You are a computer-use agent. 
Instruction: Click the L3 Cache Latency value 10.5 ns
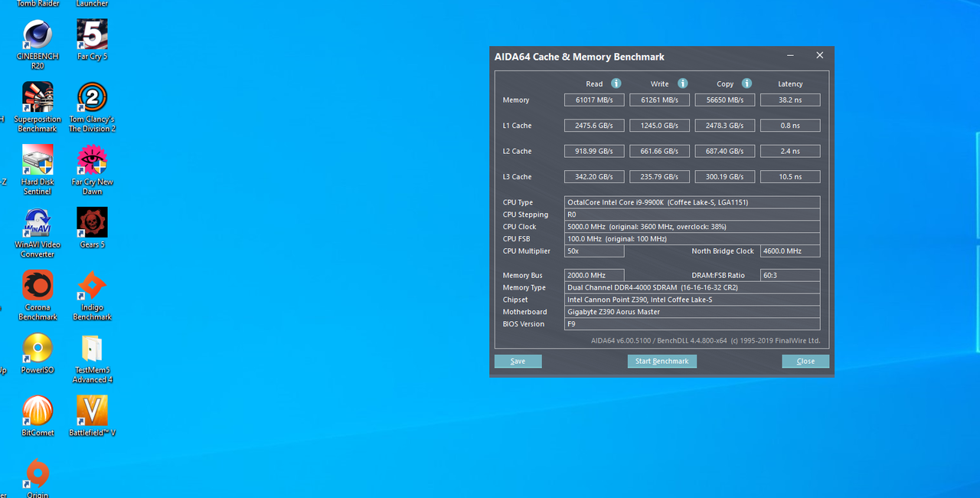[x=790, y=177]
